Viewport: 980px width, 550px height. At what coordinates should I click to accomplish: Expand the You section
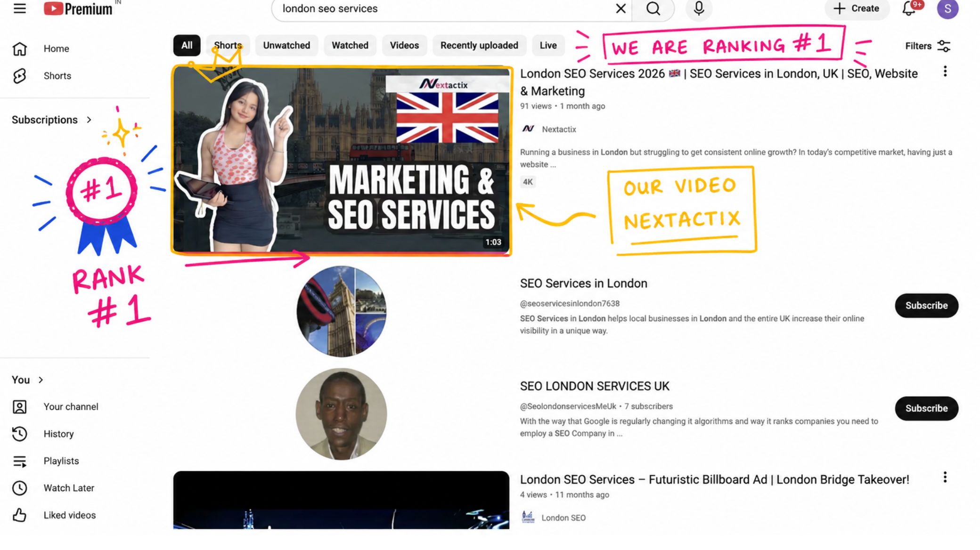pyautogui.click(x=28, y=380)
